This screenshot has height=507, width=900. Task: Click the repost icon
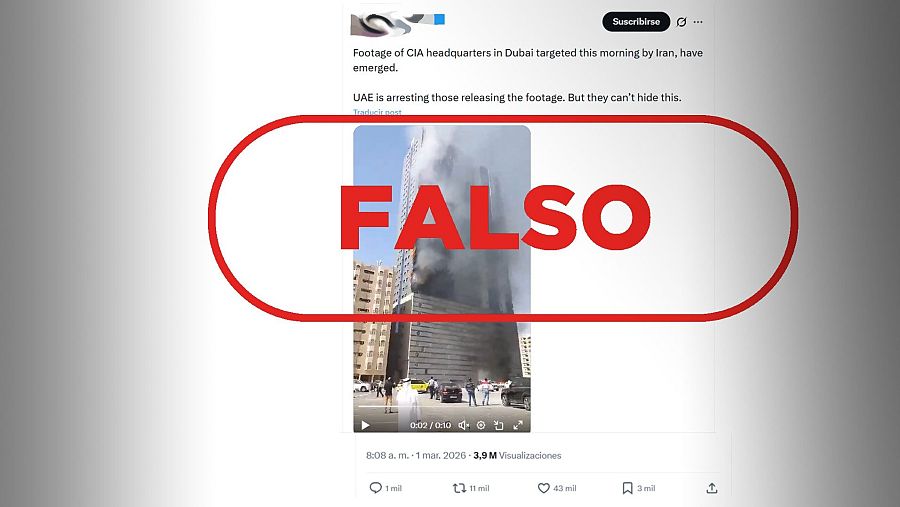click(459, 488)
